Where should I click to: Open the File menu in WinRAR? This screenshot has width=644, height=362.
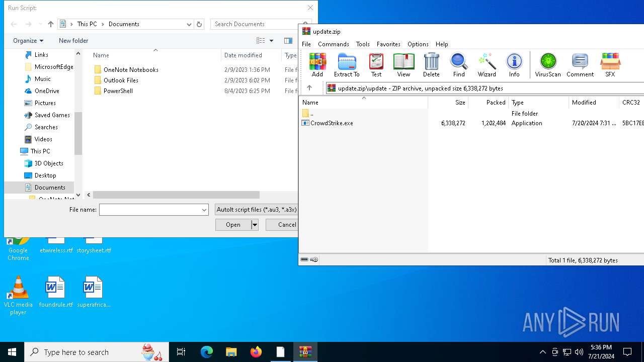(x=306, y=44)
